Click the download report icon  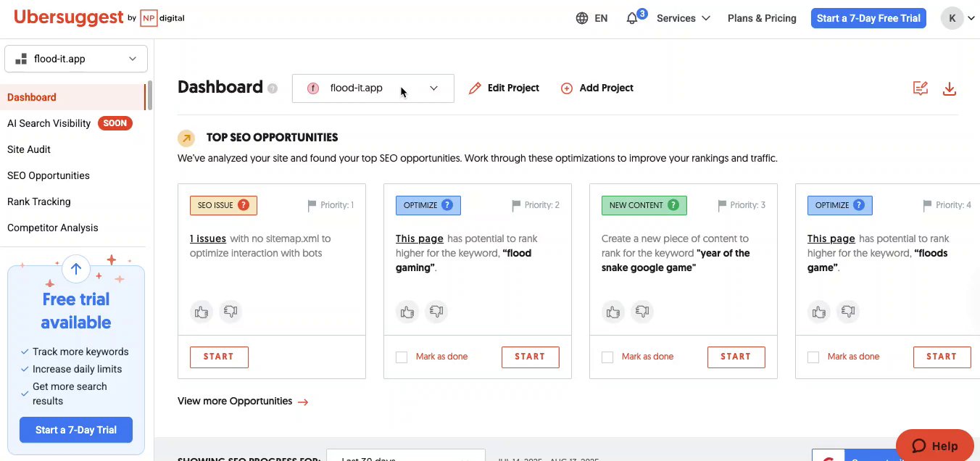point(950,88)
